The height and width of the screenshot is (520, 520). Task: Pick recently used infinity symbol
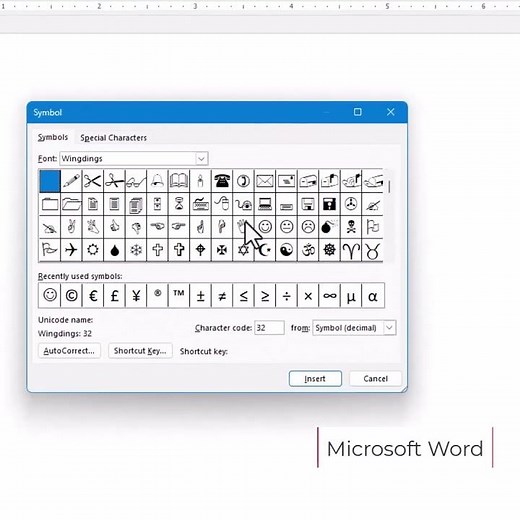pyautogui.click(x=329, y=295)
